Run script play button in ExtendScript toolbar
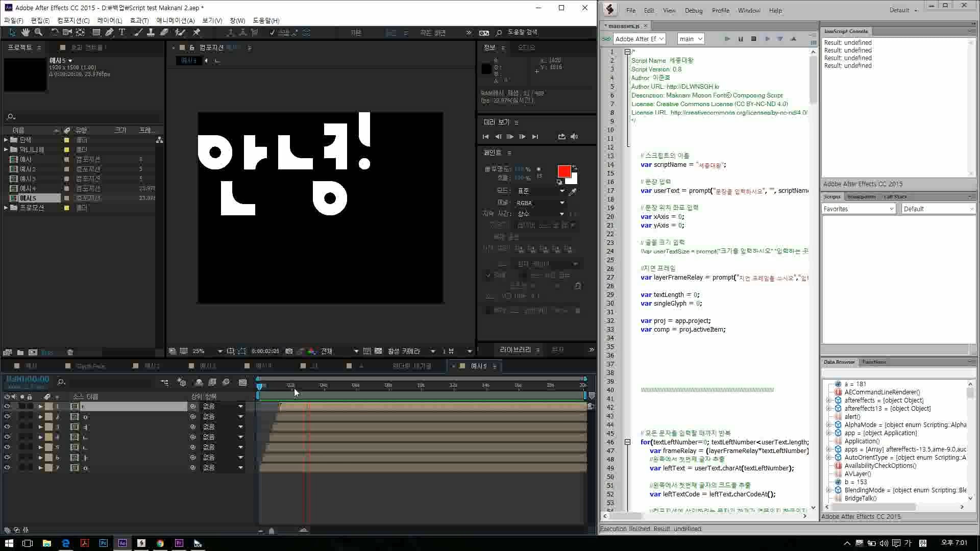 [727, 39]
